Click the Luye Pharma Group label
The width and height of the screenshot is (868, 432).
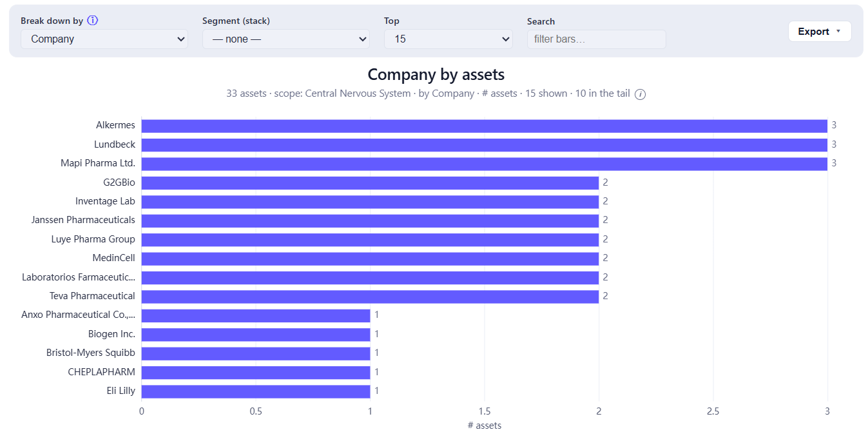[93, 239]
